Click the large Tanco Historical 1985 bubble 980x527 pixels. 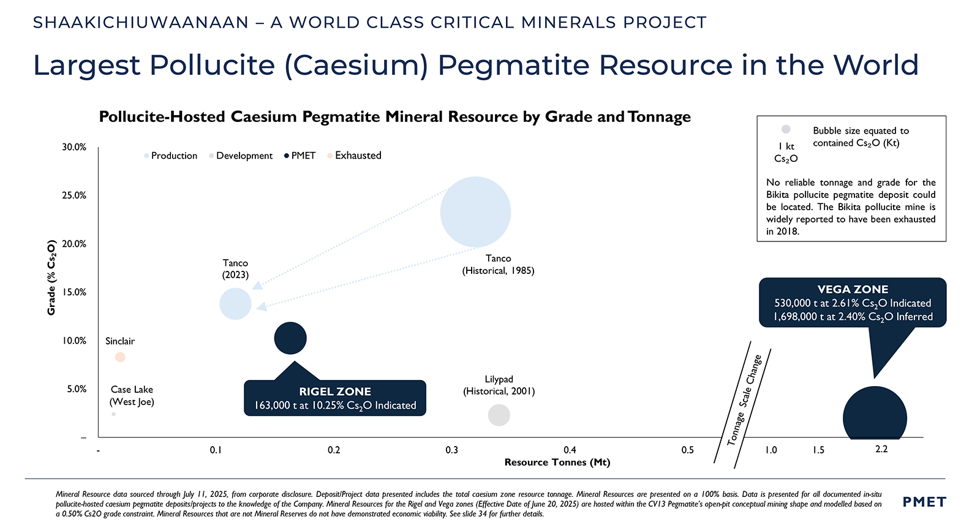click(475, 212)
